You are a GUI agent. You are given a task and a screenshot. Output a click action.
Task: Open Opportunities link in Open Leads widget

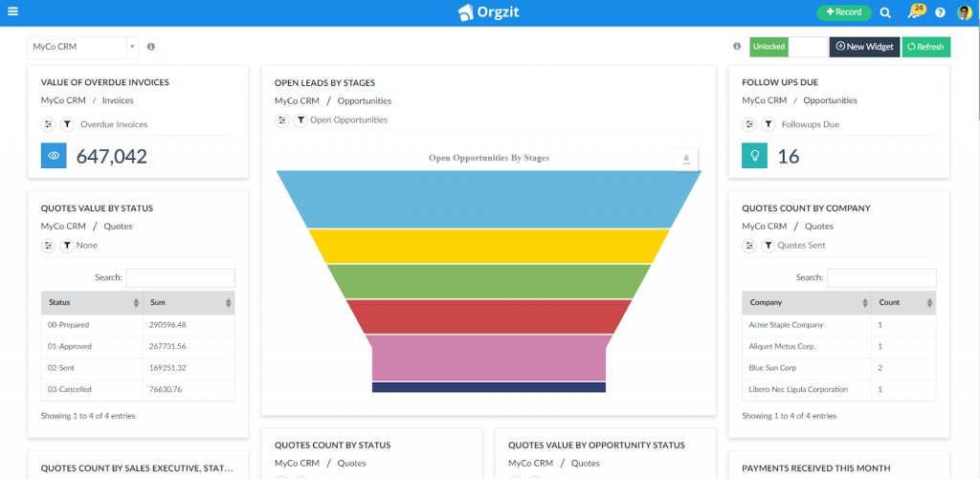click(365, 100)
